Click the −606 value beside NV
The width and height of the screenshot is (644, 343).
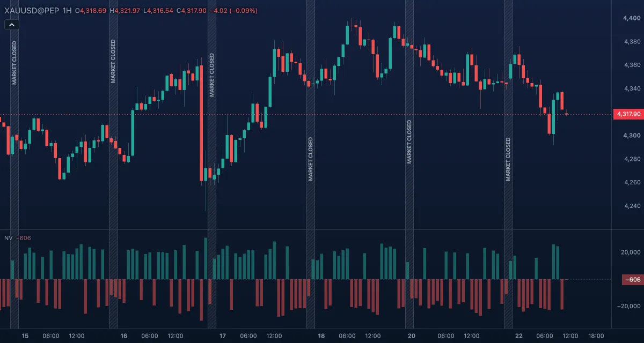(23, 238)
